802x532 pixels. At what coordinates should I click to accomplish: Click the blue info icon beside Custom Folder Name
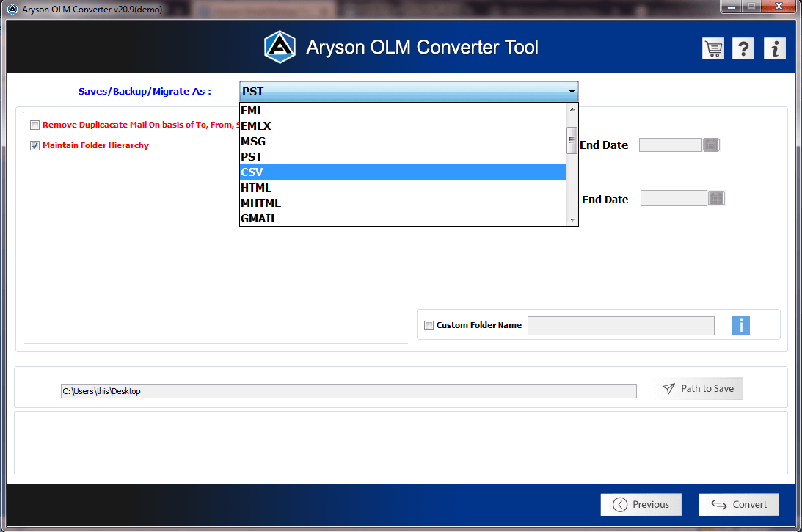tap(741, 325)
